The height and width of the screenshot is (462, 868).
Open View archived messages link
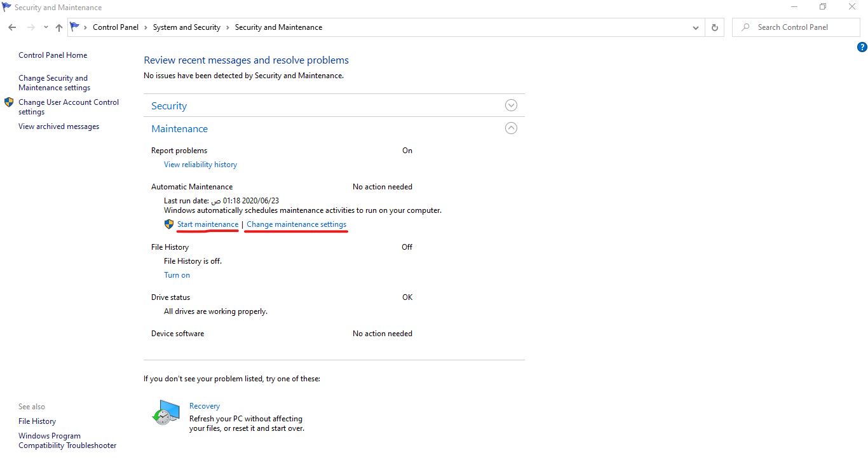[58, 126]
